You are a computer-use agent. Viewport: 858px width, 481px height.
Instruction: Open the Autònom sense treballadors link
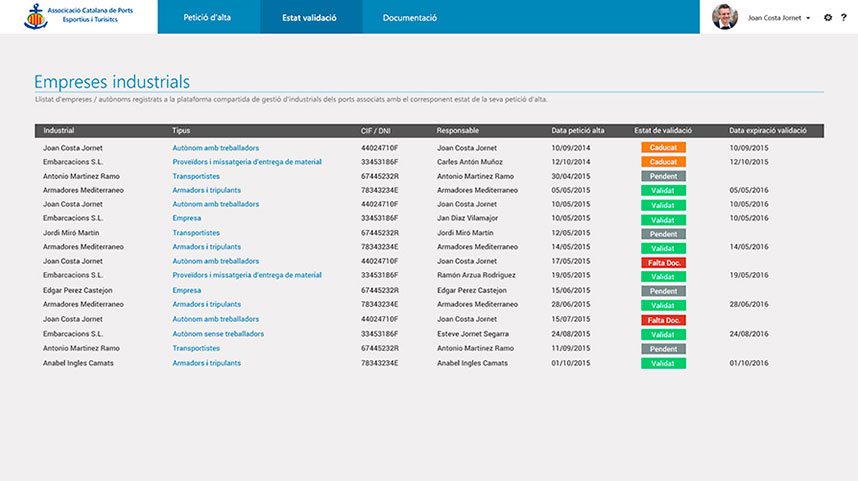click(218, 334)
